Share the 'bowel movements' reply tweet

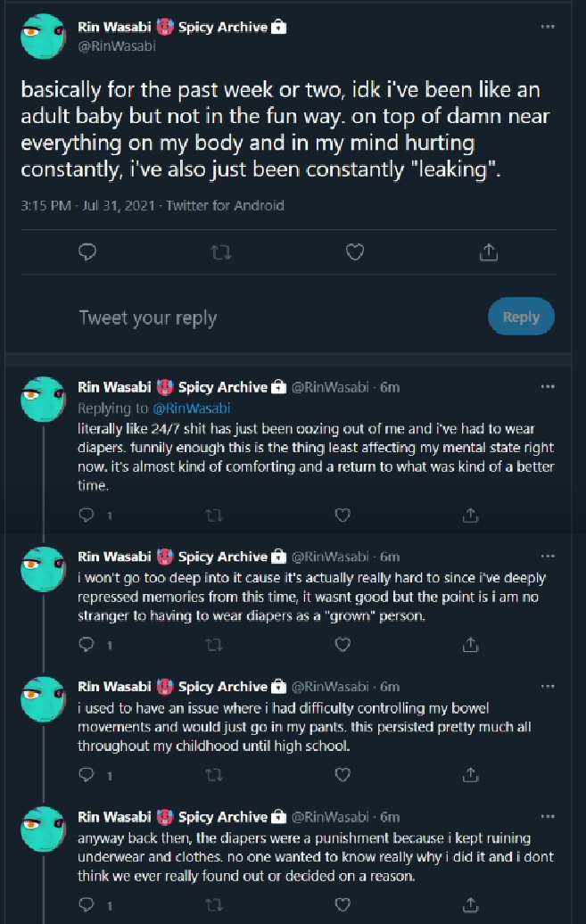(470, 774)
